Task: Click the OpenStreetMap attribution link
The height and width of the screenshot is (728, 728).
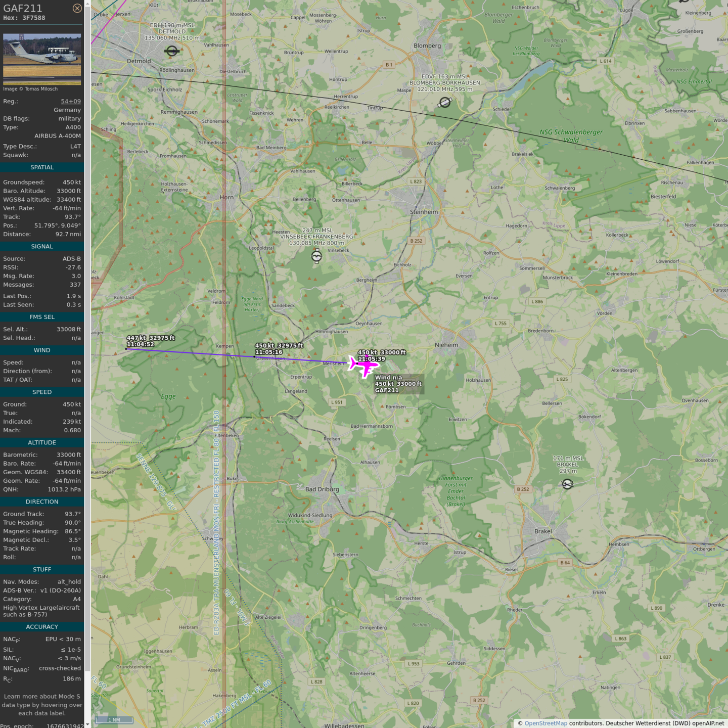Action: point(545,723)
